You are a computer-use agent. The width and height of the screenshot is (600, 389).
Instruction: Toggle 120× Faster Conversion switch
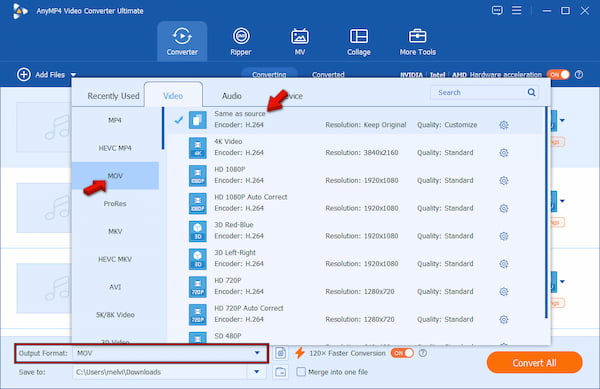coord(402,353)
